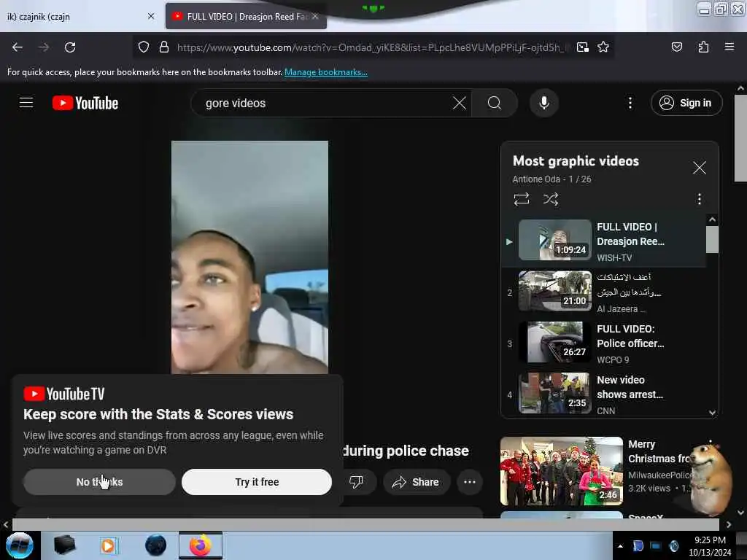Search with your voice microphone button
This screenshot has height=560, width=747.
tap(543, 103)
